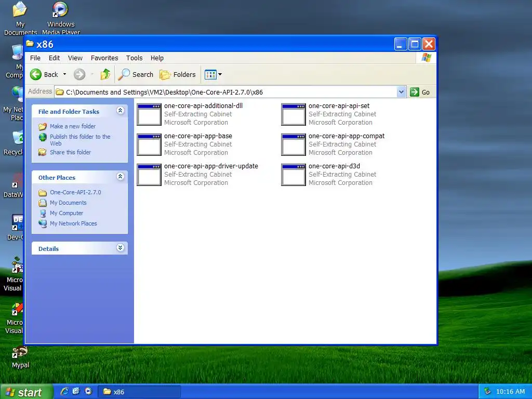Viewport: 532px width, 399px height.
Task: Open the File menu
Action: coord(35,58)
